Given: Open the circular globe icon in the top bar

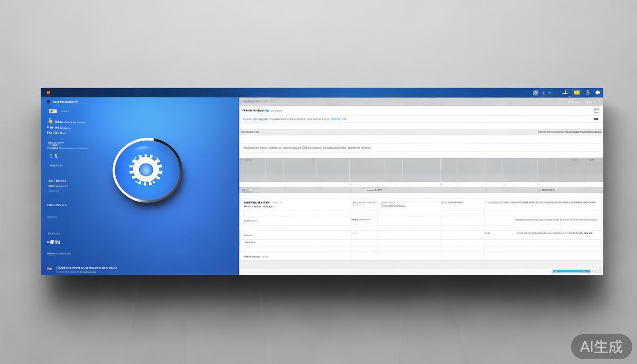Looking at the screenshot, I should (x=536, y=93).
